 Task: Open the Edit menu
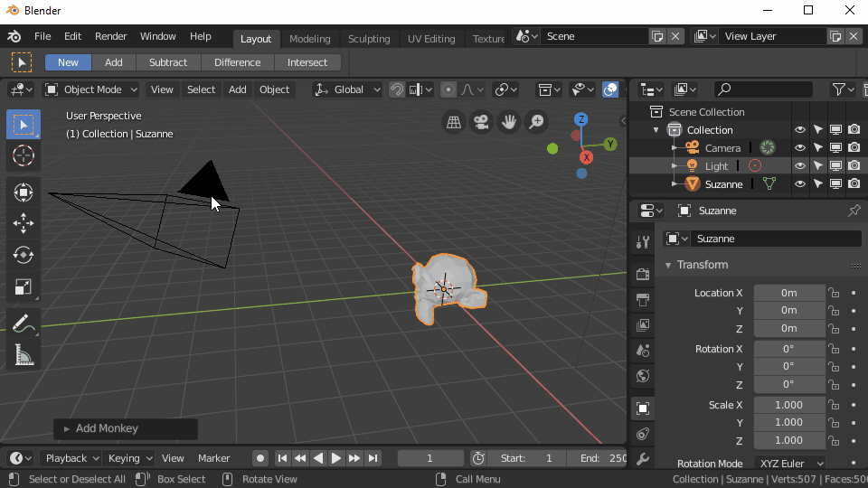72,36
